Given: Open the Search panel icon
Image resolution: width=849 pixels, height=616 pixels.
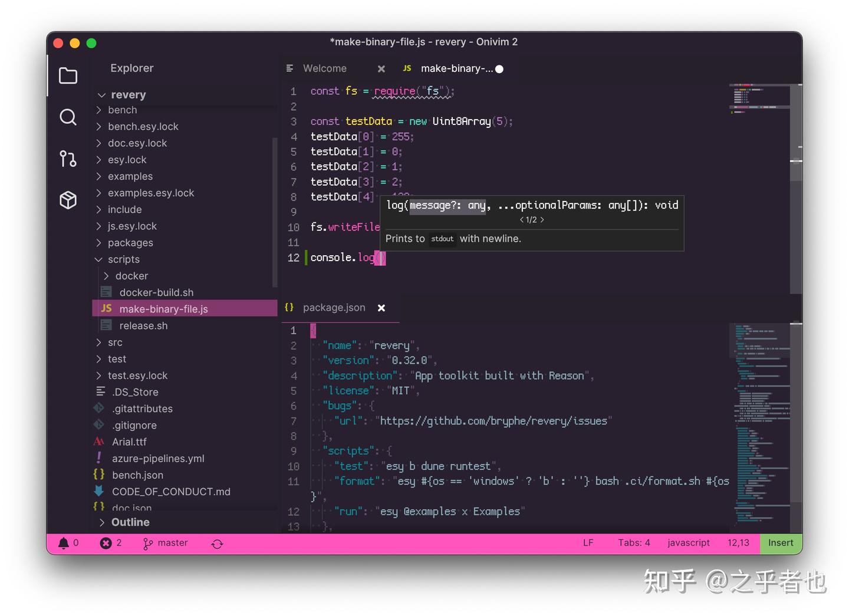Looking at the screenshot, I should [x=68, y=117].
